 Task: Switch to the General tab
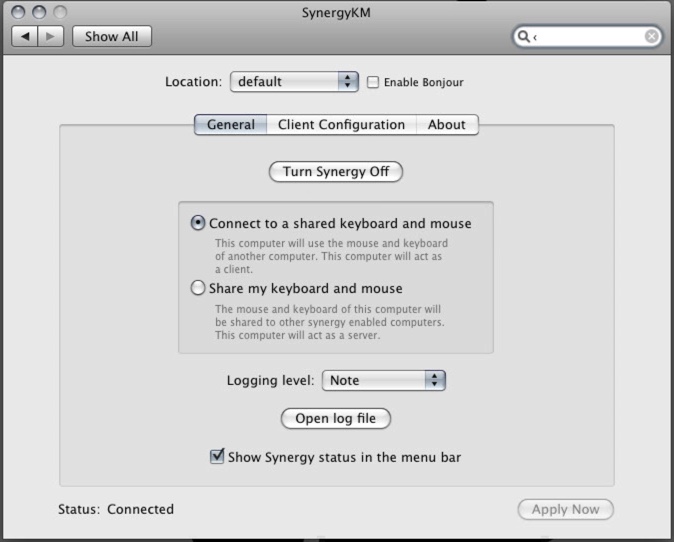(231, 125)
